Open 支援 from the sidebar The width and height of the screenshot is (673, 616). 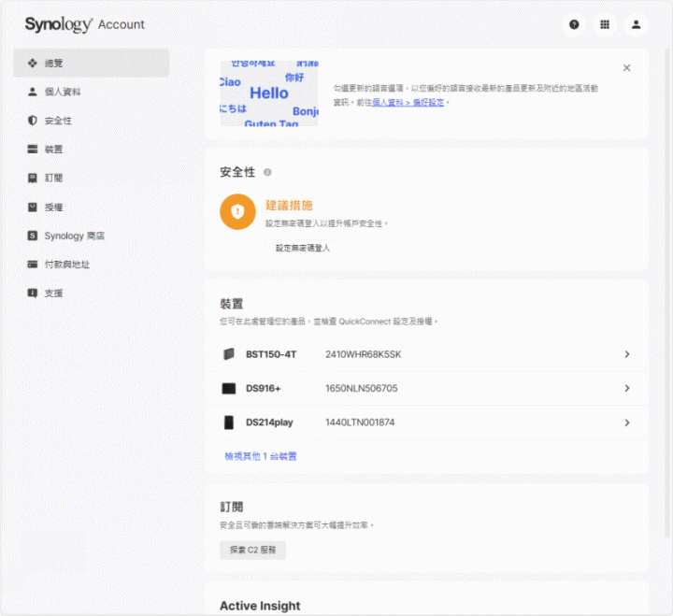[x=92, y=293]
